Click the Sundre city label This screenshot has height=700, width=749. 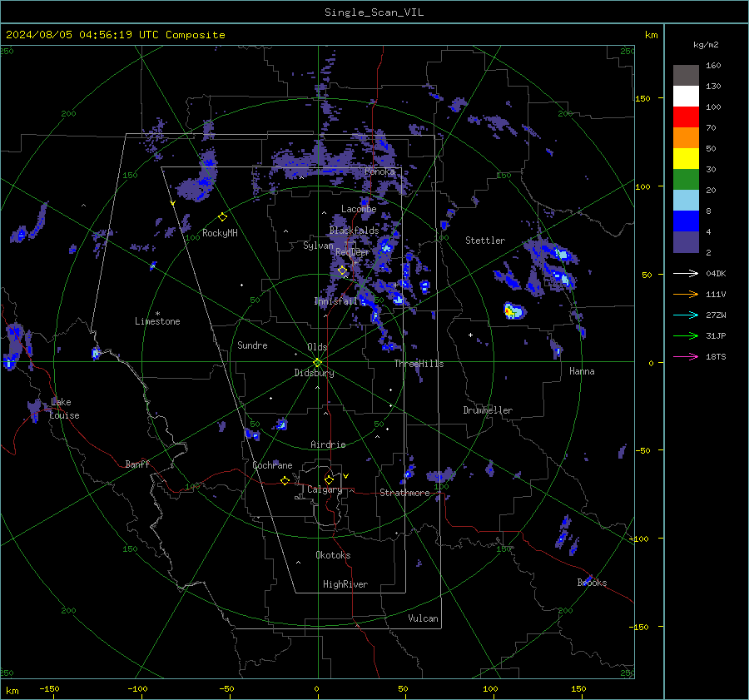pos(252,345)
